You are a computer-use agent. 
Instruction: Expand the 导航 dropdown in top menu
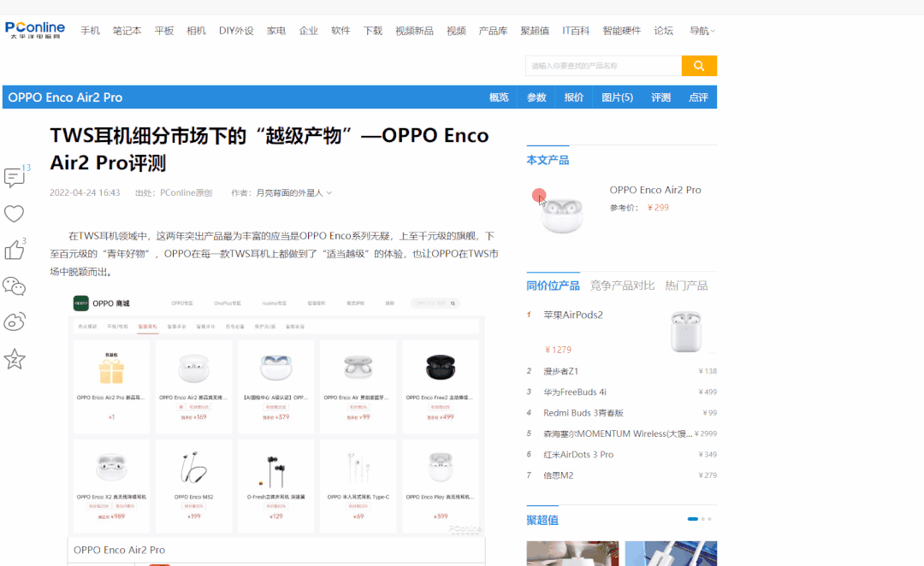point(702,31)
